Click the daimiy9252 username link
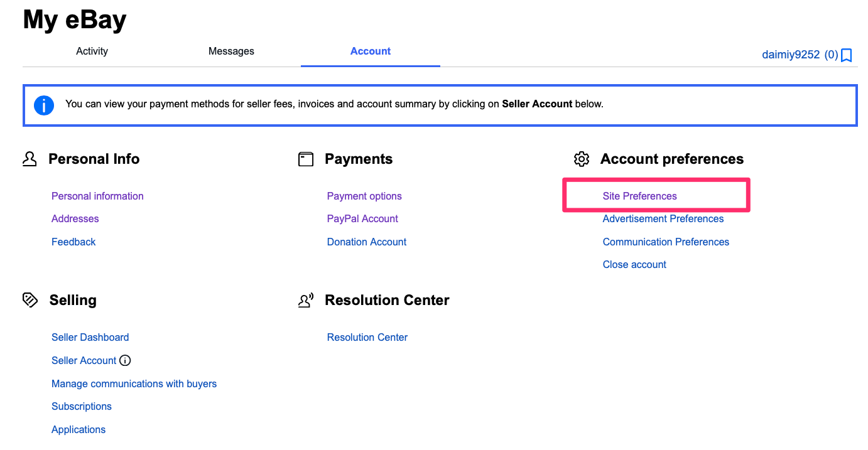The width and height of the screenshot is (868, 450). point(791,55)
